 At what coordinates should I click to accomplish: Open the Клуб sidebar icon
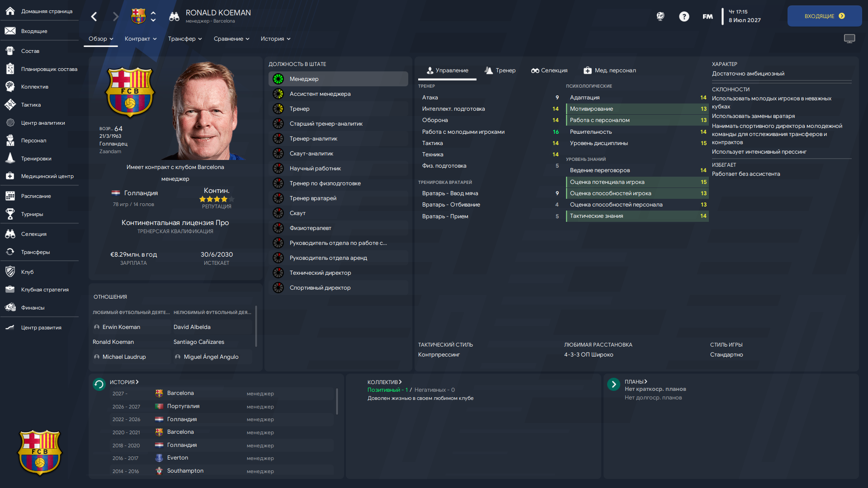coord(10,272)
